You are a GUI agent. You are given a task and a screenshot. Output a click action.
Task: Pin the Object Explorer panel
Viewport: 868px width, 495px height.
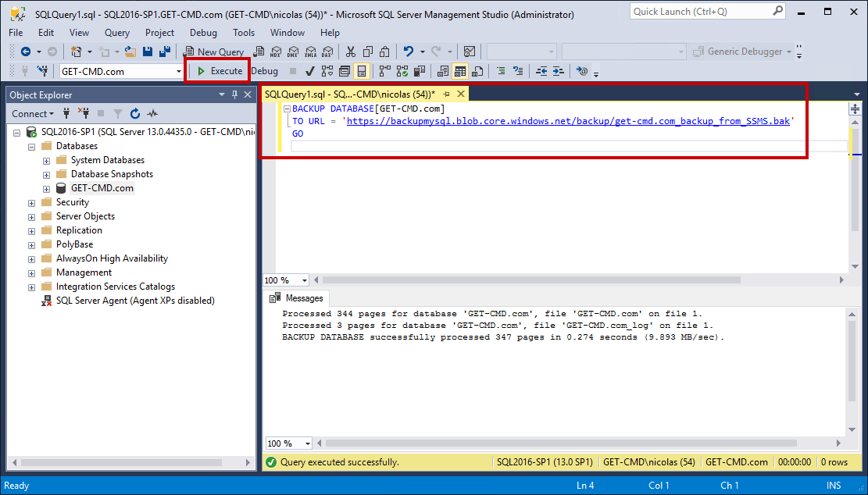234,94
